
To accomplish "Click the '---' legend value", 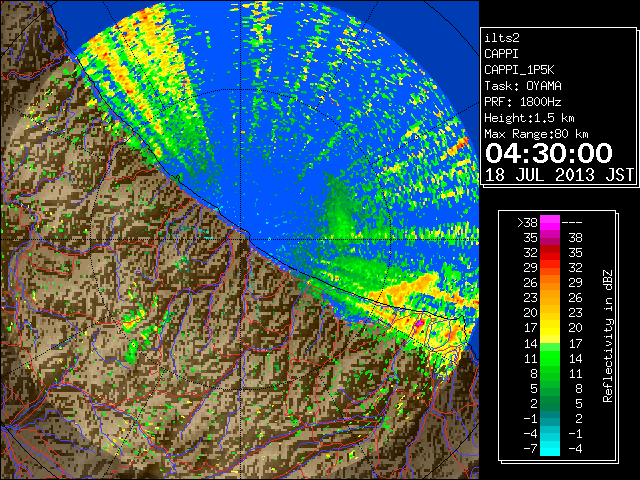I will pyautogui.click(x=572, y=223).
